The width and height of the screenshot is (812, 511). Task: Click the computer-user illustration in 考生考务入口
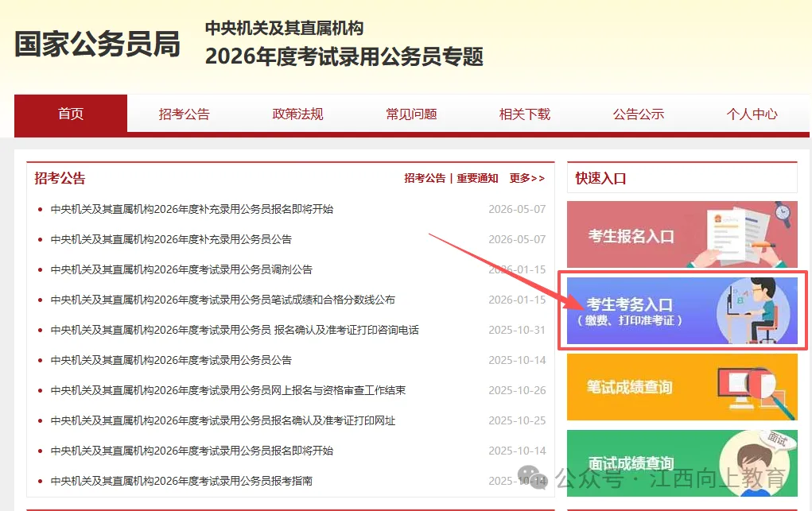[756, 311]
